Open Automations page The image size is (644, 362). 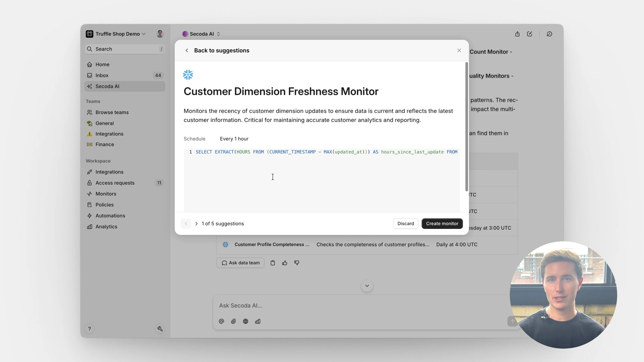[x=125, y=216]
